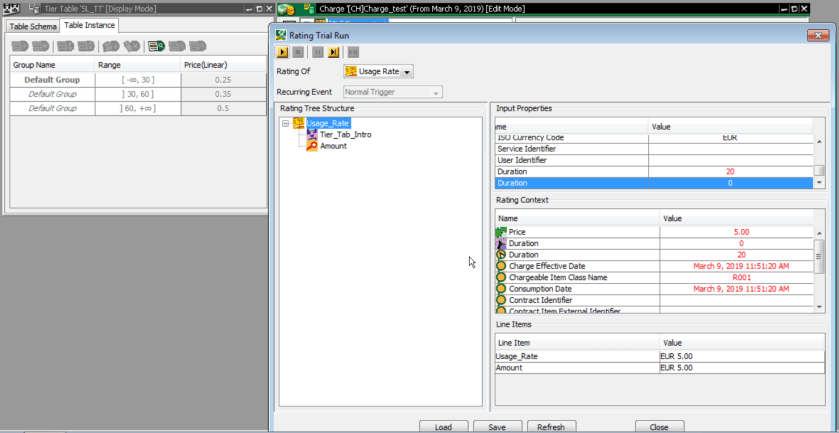Open the Usage Rate dropdown for Rating Of
839x433 pixels.
click(x=408, y=72)
